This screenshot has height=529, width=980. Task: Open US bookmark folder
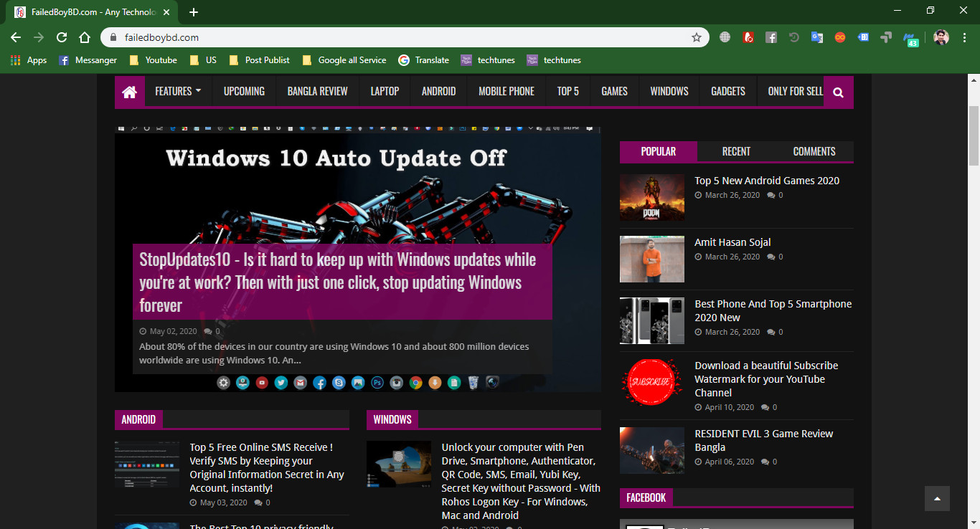click(x=203, y=60)
